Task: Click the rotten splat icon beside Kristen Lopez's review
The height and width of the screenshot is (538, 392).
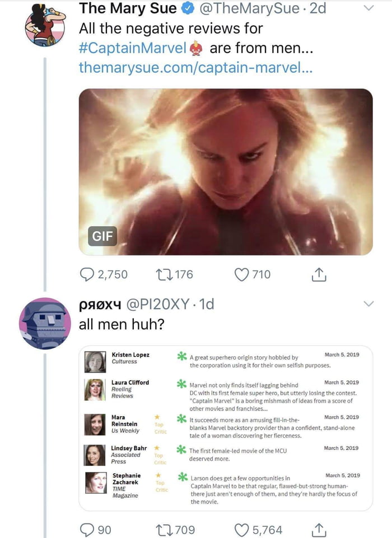Action: pyautogui.click(x=181, y=357)
